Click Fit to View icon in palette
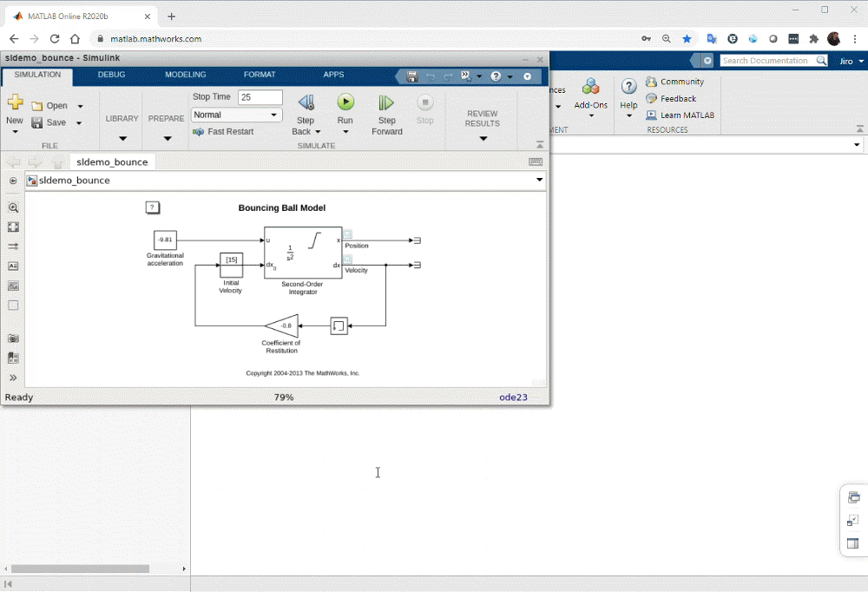Image resolution: width=868 pixels, height=592 pixels. pos(13,227)
